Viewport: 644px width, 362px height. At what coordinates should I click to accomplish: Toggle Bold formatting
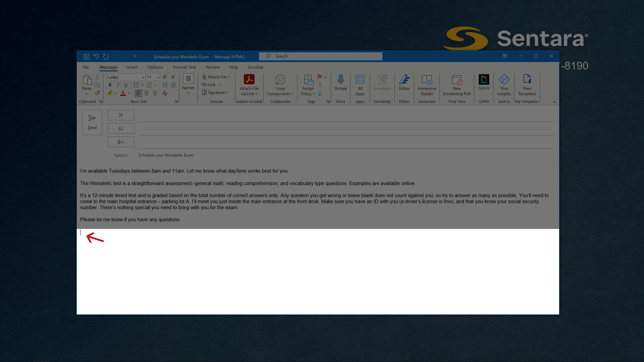[110, 85]
